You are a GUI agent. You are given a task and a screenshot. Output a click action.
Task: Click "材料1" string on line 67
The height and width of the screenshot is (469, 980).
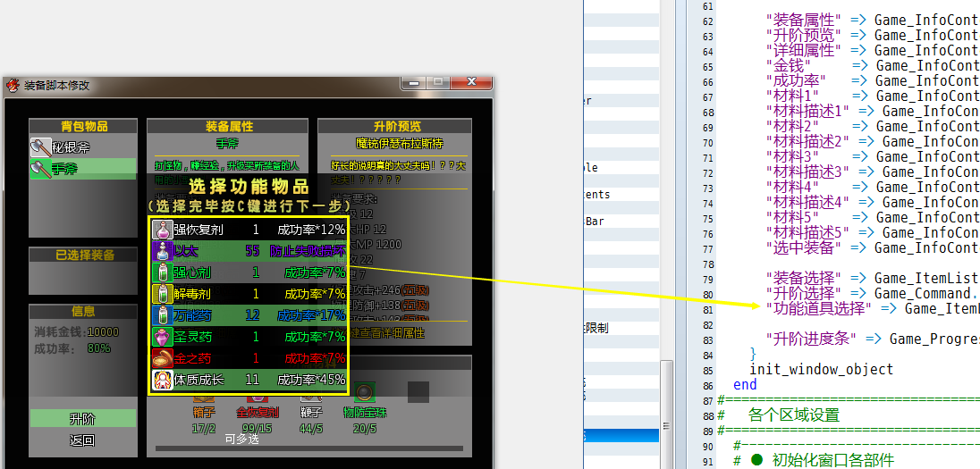coord(792,96)
